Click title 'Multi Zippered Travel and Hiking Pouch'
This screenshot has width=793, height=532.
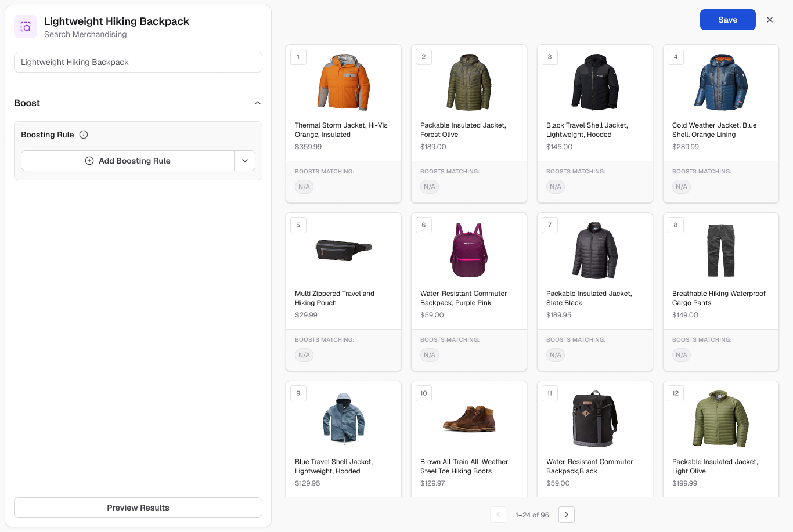[x=334, y=298]
